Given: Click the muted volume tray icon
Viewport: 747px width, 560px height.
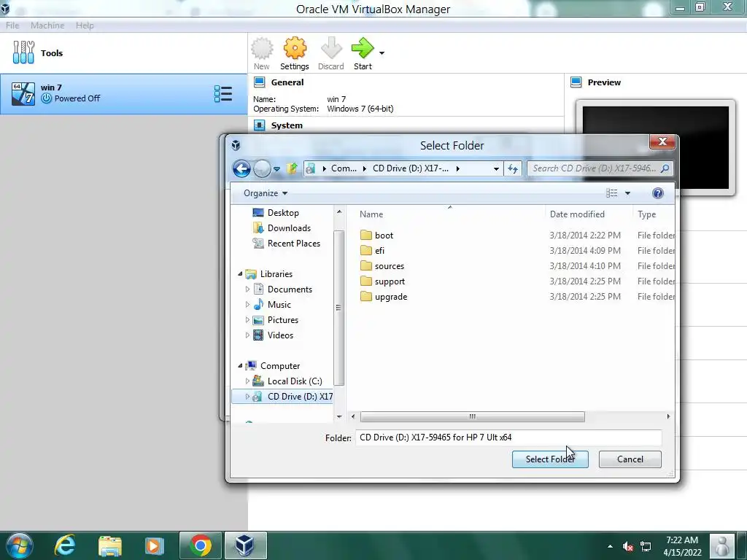Looking at the screenshot, I should [628, 547].
